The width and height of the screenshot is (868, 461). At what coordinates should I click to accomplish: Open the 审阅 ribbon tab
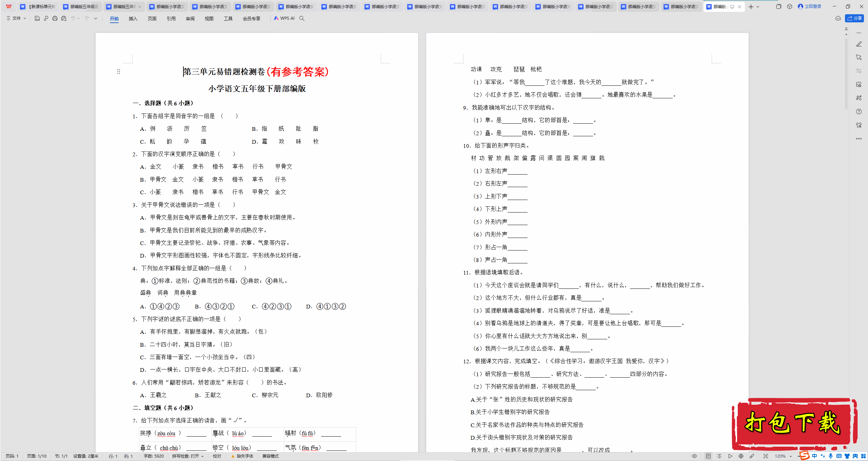[190, 19]
